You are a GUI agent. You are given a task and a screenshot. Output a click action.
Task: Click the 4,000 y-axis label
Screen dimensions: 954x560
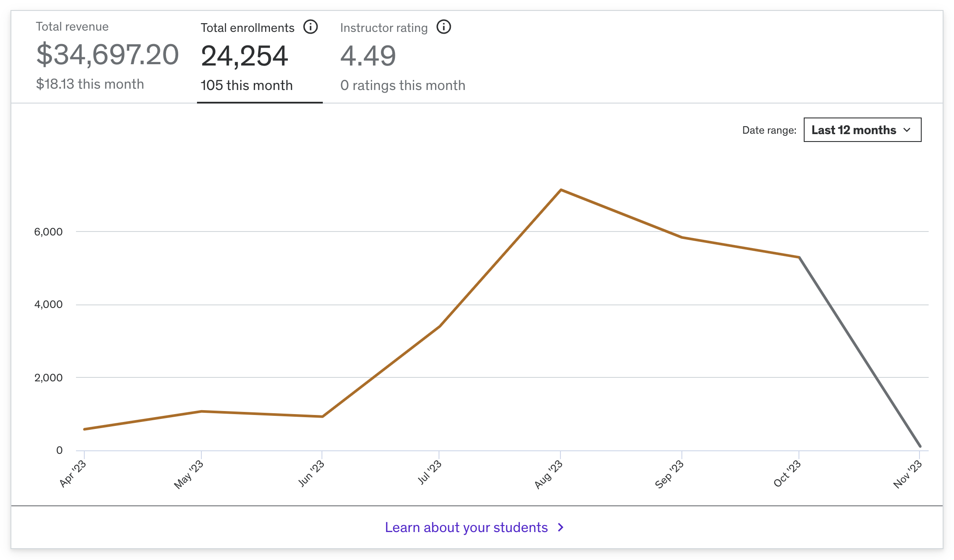point(48,304)
